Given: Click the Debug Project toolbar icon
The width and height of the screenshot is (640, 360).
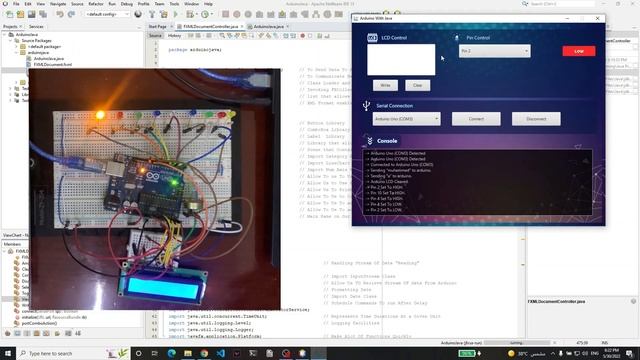Looking at the screenshot, I should (x=189, y=14).
